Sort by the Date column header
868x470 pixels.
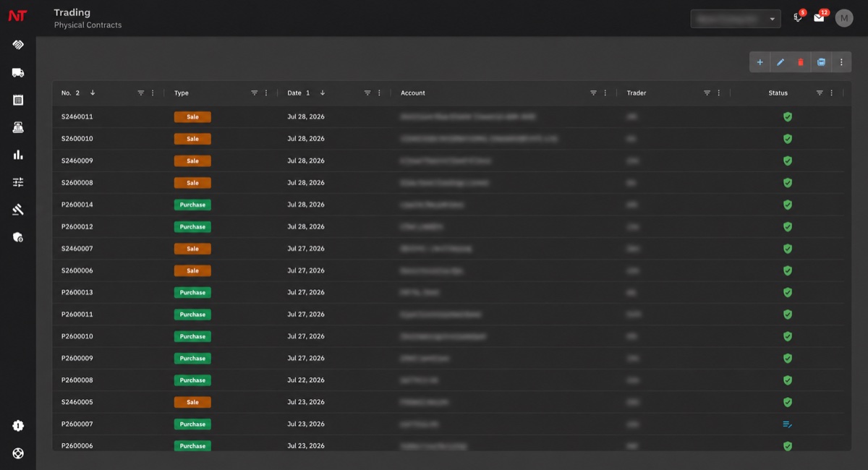tap(294, 93)
